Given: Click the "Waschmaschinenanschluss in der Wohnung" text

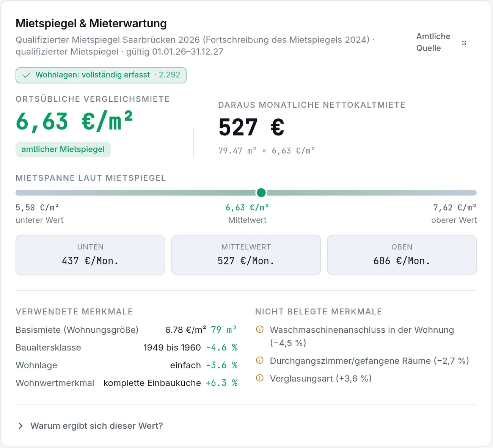Looking at the screenshot, I should [362, 330].
